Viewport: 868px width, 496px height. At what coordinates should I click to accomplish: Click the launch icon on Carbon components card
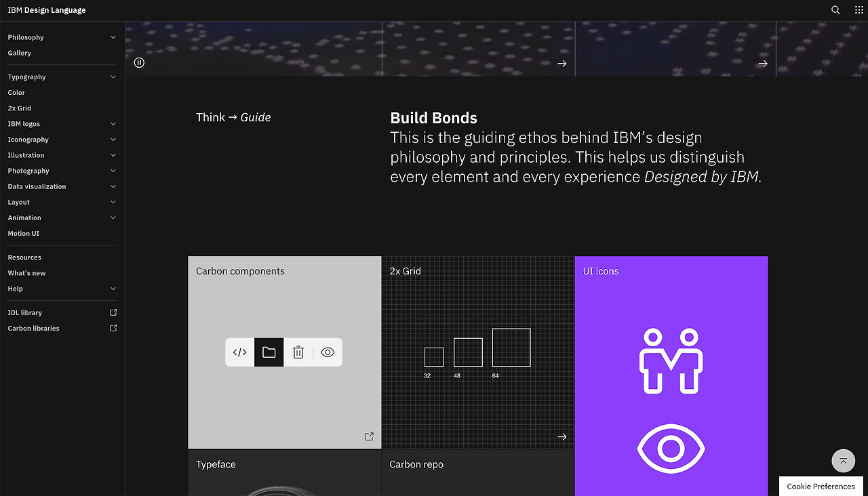369,436
